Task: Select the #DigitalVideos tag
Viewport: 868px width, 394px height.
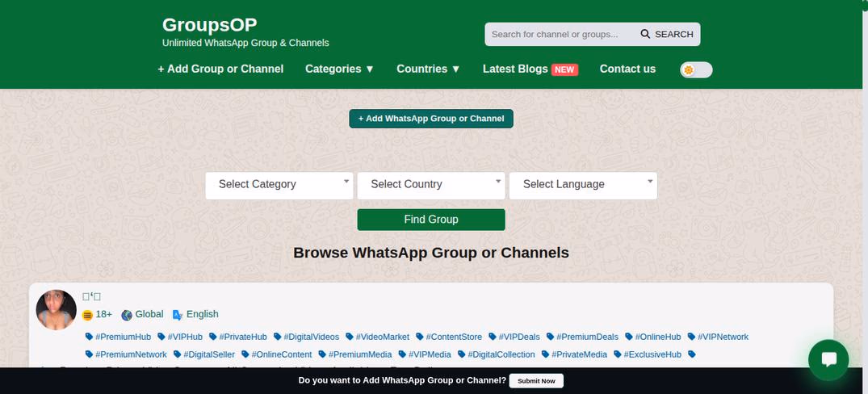Action: click(x=307, y=337)
